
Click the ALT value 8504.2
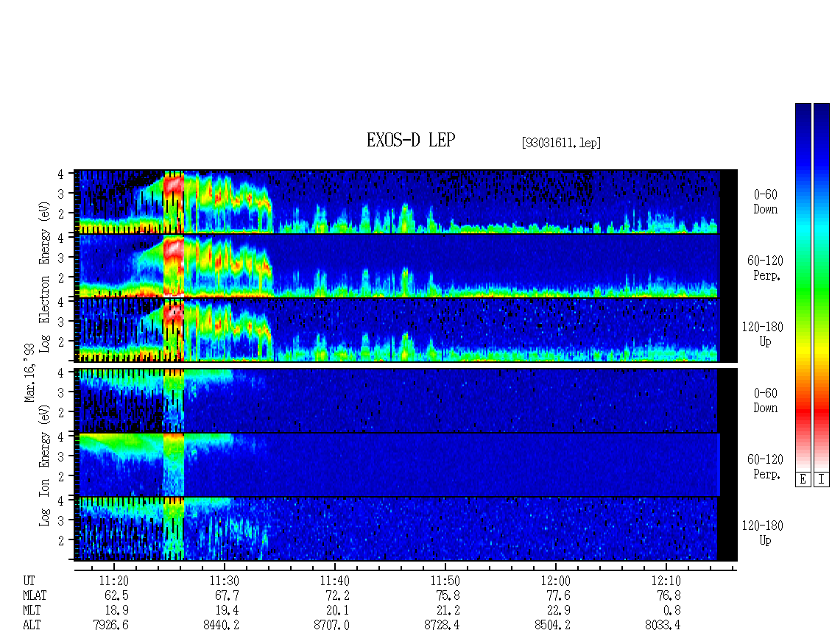[x=552, y=626]
